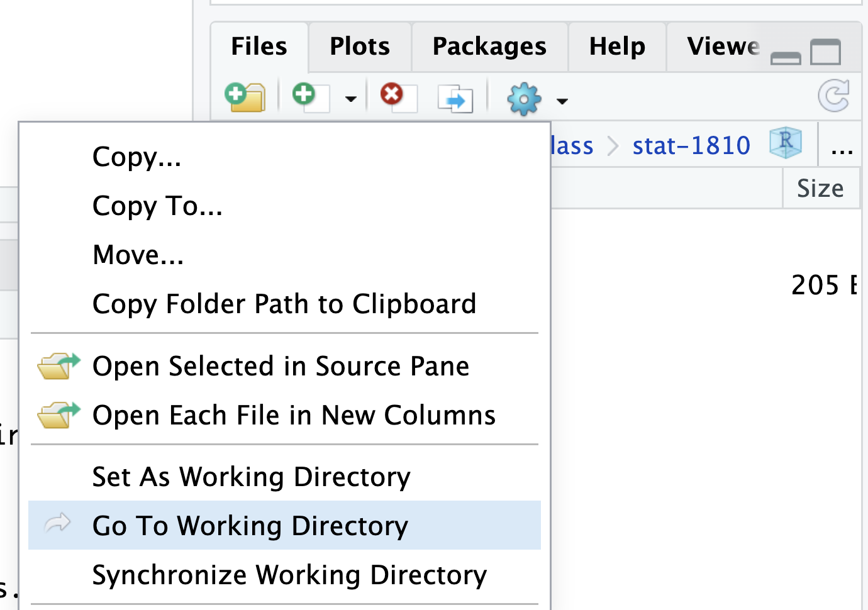Switch to the Help tab
Screen dimensions: 868x610
[x=617, y=47]
